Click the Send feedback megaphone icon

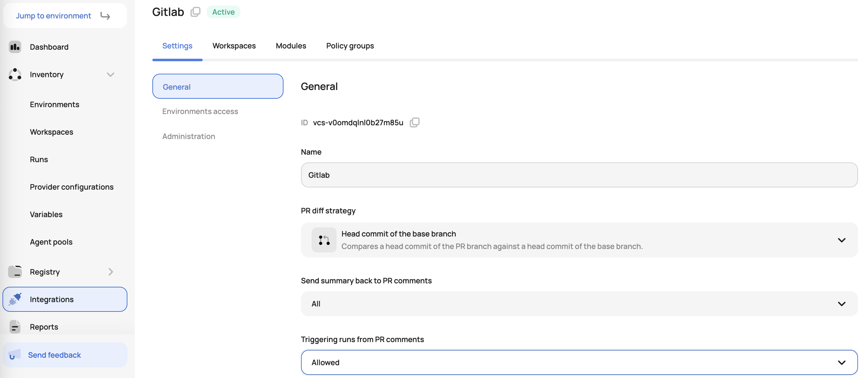14,355
